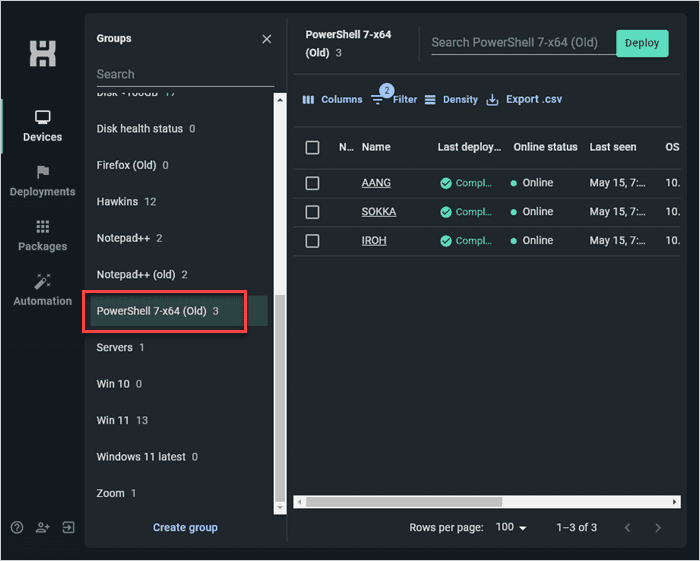Select the IROH device checkbox

pos(312,241)
